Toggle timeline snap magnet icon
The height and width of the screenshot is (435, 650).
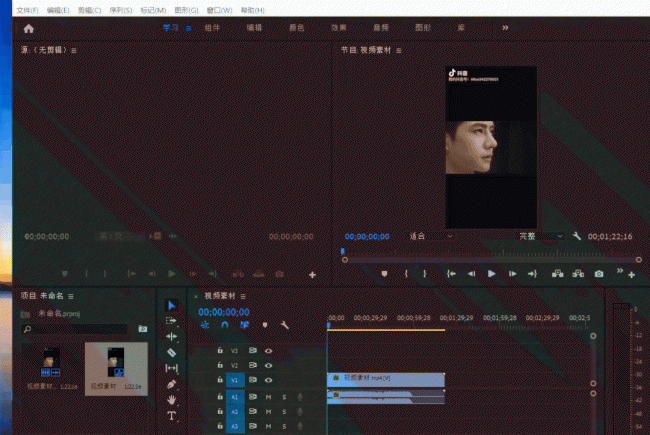(x=224, y=325)
